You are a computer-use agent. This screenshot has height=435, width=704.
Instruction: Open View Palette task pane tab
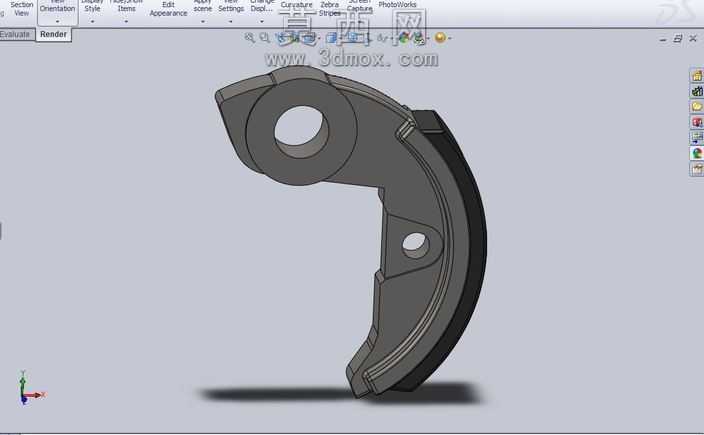(697, 138)
